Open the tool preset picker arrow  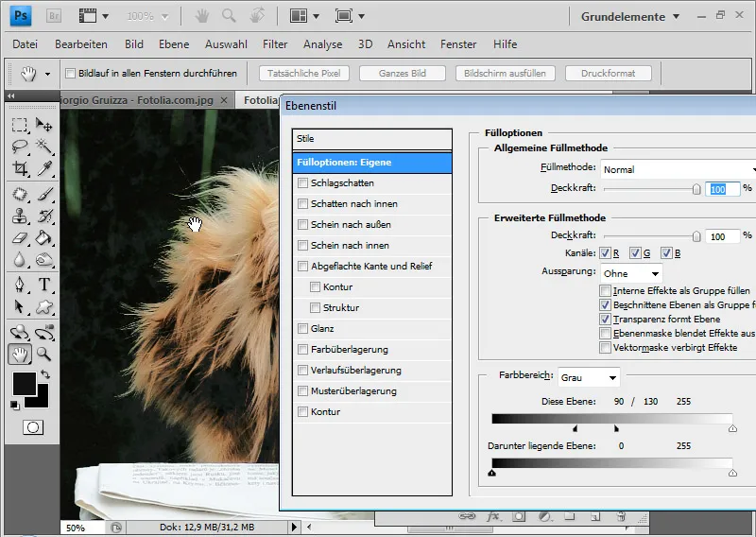click(47, 74)
